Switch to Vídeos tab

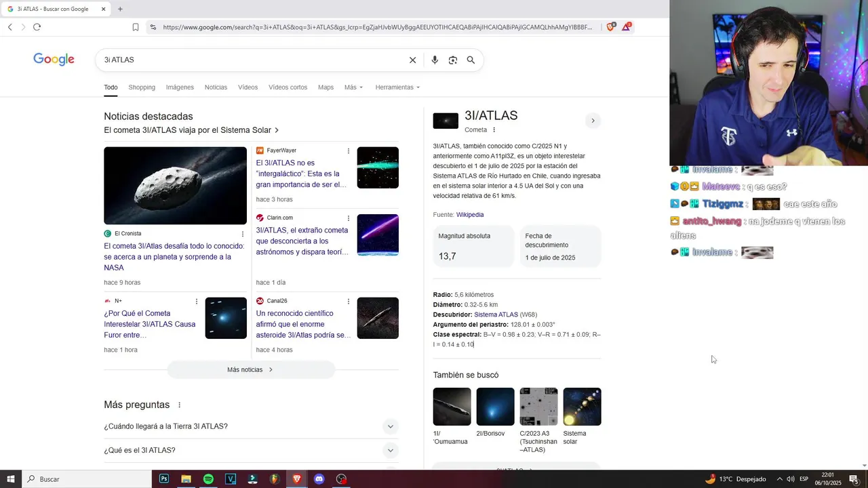coord(248,87)
